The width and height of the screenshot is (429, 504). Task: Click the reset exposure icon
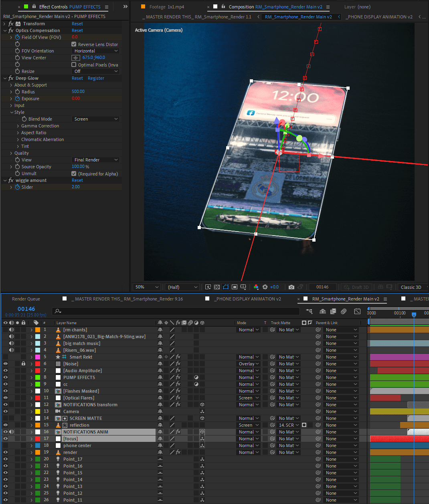(x=265, y=287)
